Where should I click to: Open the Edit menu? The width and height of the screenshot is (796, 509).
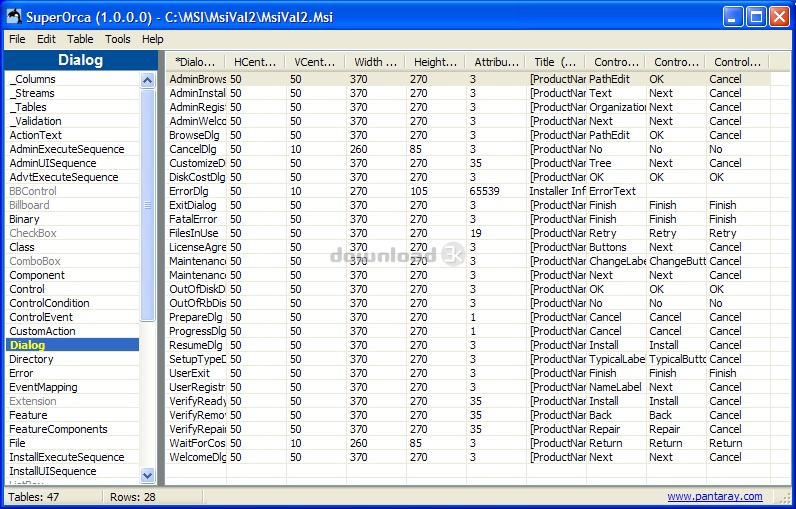click(46, 39)
